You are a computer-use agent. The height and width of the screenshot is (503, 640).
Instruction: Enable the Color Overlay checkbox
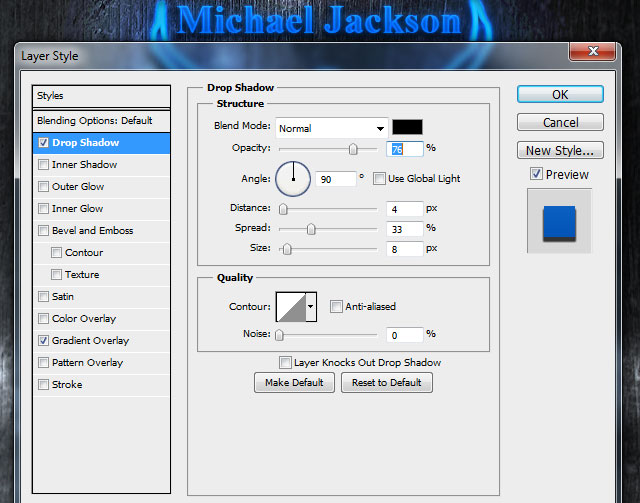coord(43,318)
